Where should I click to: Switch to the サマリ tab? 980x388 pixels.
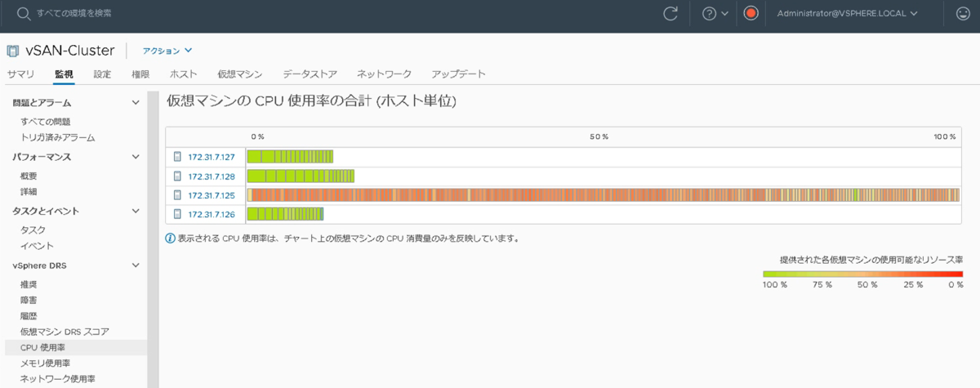coord(20,74)
